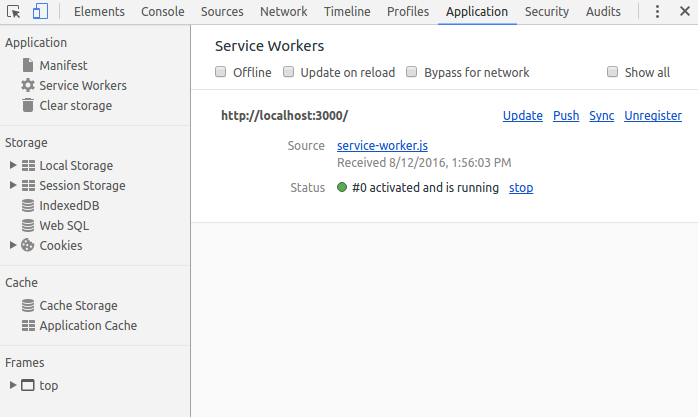698x417 pixels.
Task: Toggle the device toolbar icon
Action: (x=40, y=12)
